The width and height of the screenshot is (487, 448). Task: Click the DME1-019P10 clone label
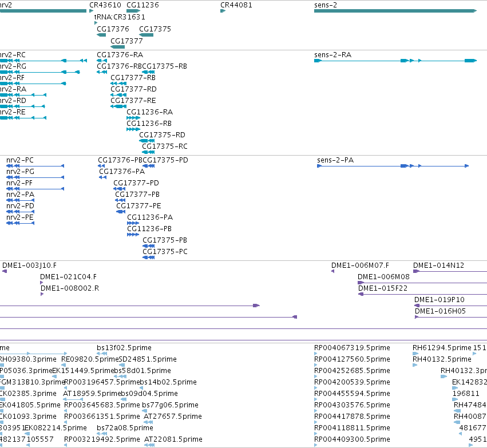440,300
